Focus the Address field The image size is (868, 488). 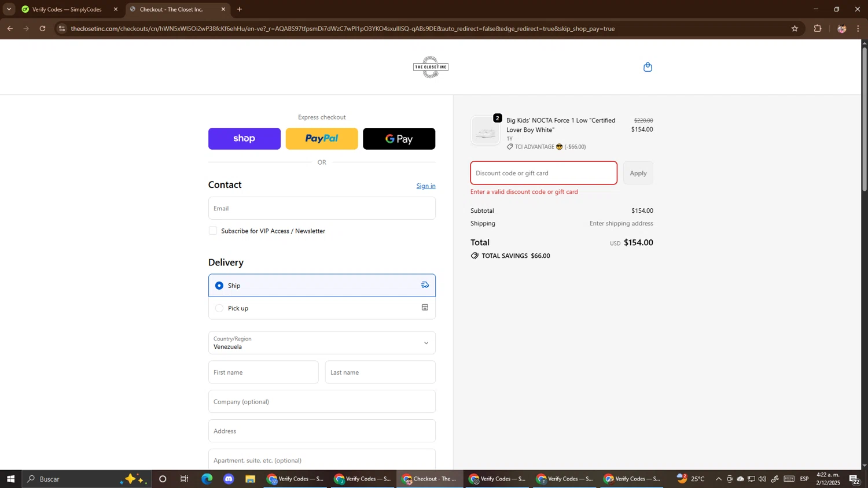click(x=322, y=431)
